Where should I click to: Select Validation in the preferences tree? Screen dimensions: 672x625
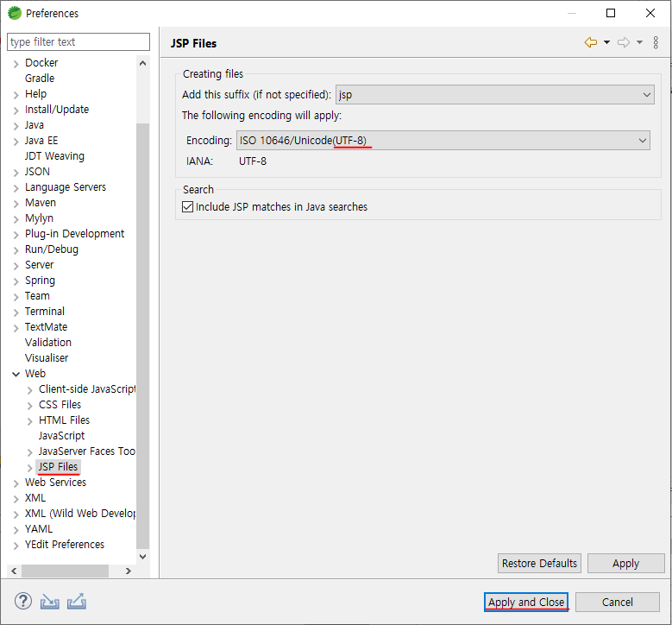pos(48,343)
